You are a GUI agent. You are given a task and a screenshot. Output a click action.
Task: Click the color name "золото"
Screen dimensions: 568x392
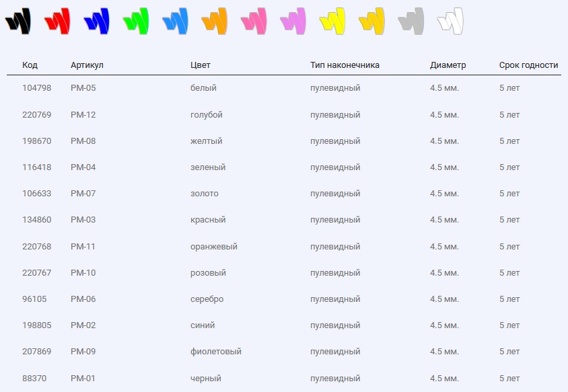coord(205,193)
